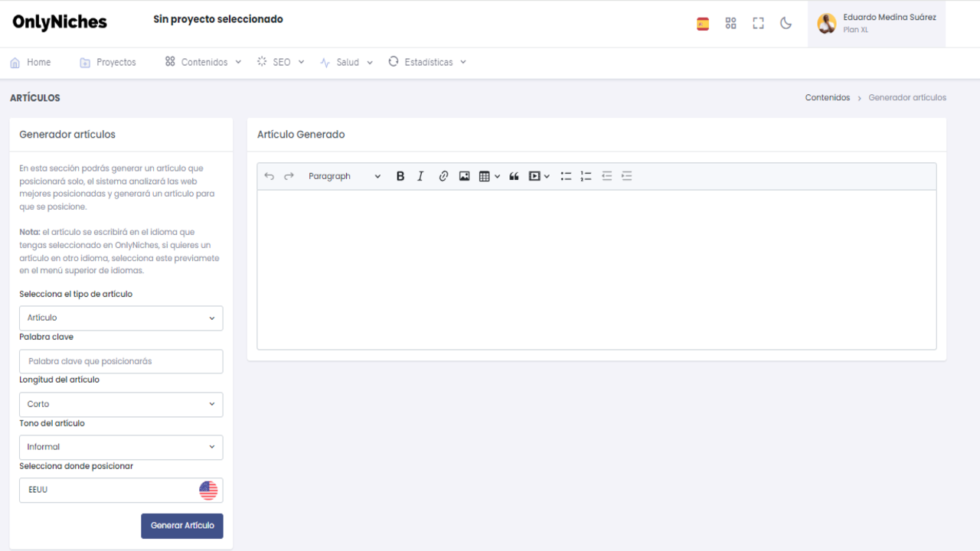Apply block quote formatting
The width and height of the screenshot is (980, 551).
514,176
